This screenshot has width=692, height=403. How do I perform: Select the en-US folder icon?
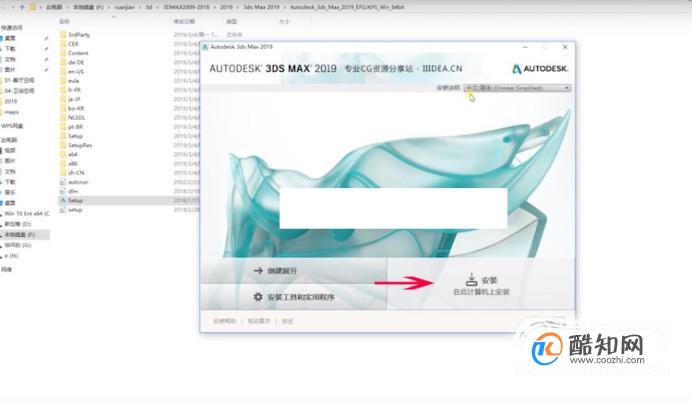(x=63, y=72)
